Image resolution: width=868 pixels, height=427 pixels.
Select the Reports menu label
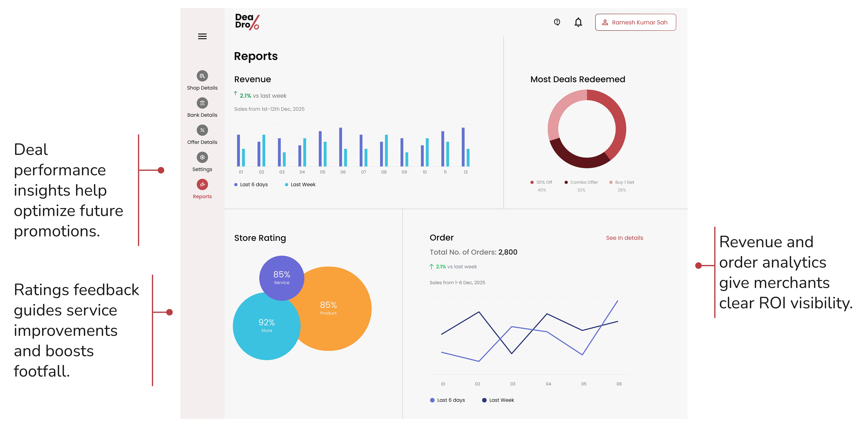point(202,197)
